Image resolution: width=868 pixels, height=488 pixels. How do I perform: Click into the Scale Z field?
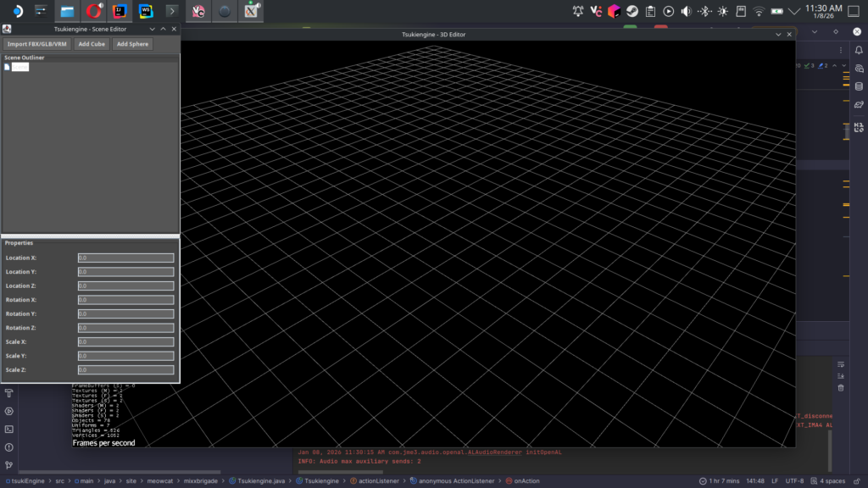point(125,370)
